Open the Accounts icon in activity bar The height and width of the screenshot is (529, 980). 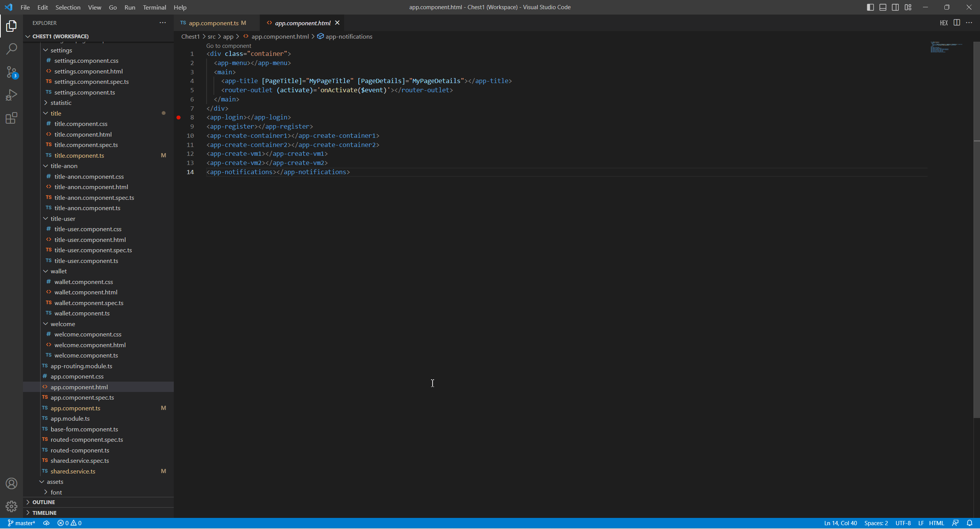11,483
